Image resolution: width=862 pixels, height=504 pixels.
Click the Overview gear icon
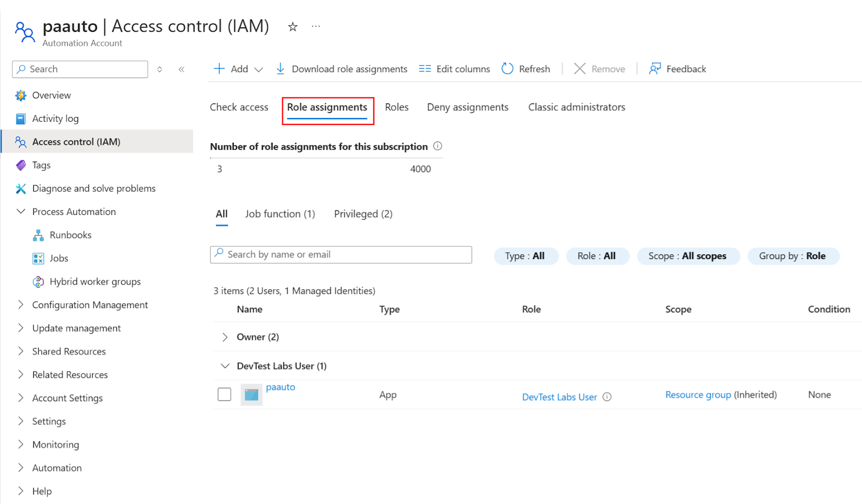pos(20,95)
